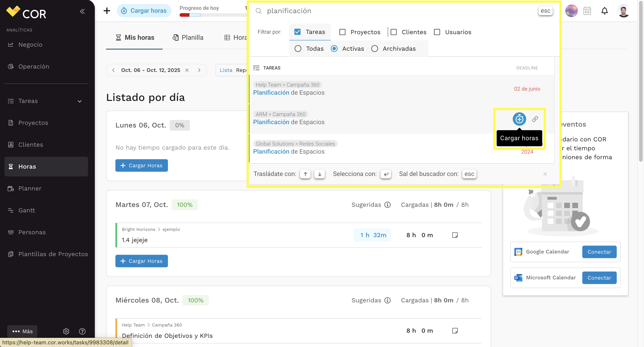Click the 100% badge for Martes 07
Viewport: 644px width, 347px height.
click(184, 205)
